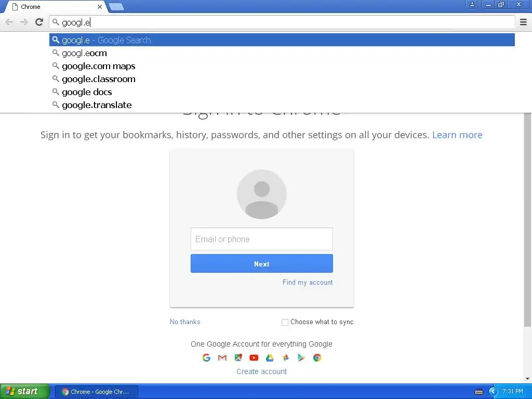This screenshot has height=399, width=532.
Task: Click the on-screen keyboard tray icon
Action: pyautogui.click(x=478, y=392)
